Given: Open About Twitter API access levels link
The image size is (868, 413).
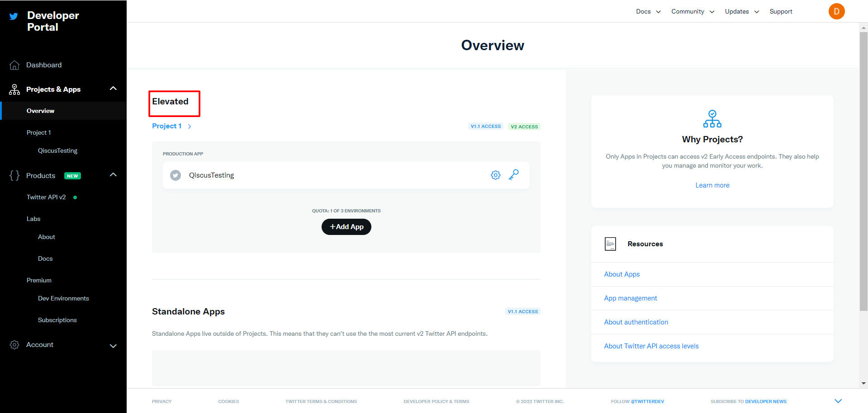Looking at the screenshot, I should (x=651, y=346).
